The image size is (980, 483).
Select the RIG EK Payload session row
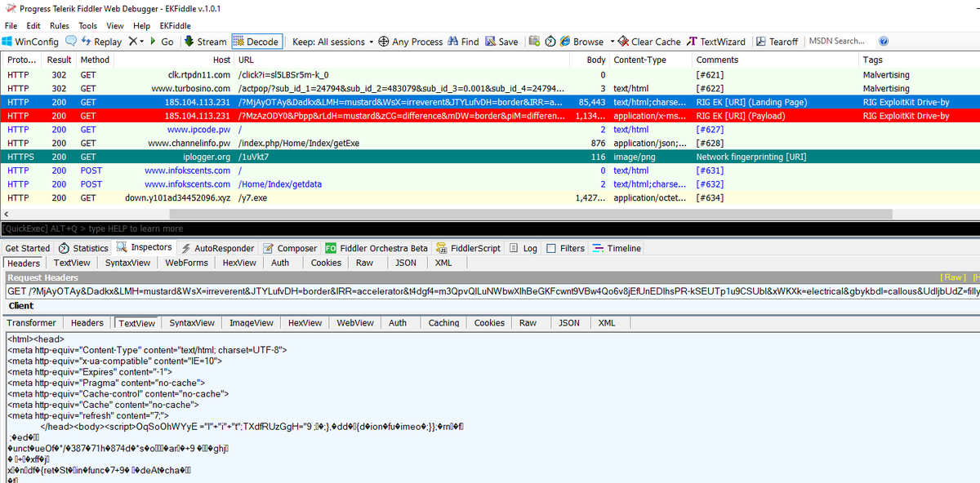[x=490, y=116]
